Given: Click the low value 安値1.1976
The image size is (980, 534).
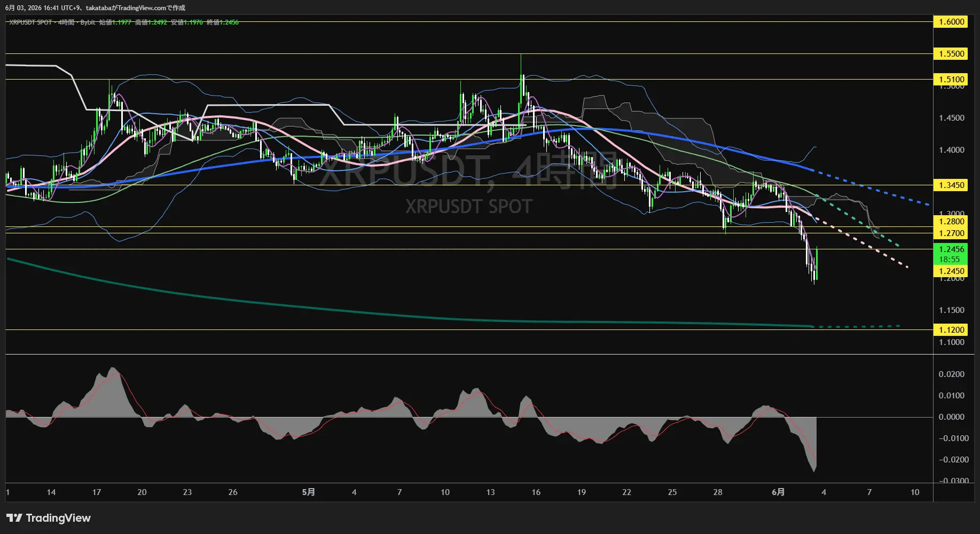Looking at the screenshot, I should 187,22.
